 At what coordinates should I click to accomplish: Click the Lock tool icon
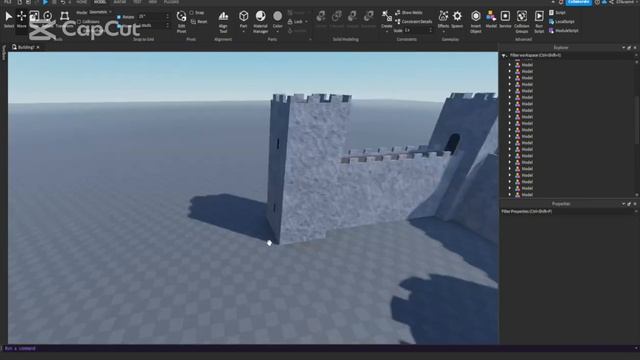tap(290, 22)
